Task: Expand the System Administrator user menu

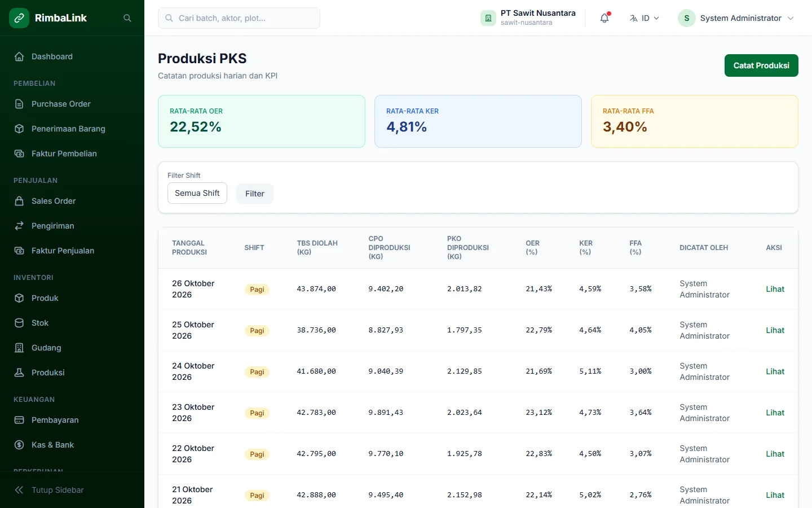Action: click(736, 18)
